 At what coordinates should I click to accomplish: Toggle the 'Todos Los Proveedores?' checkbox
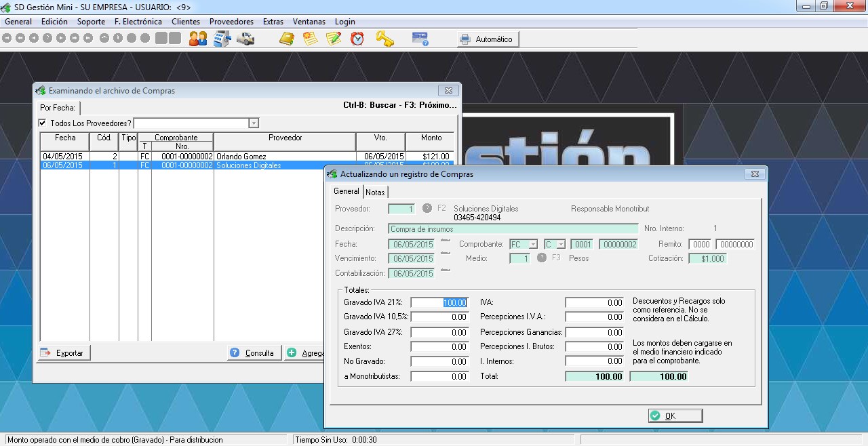[x=43, y=123]
